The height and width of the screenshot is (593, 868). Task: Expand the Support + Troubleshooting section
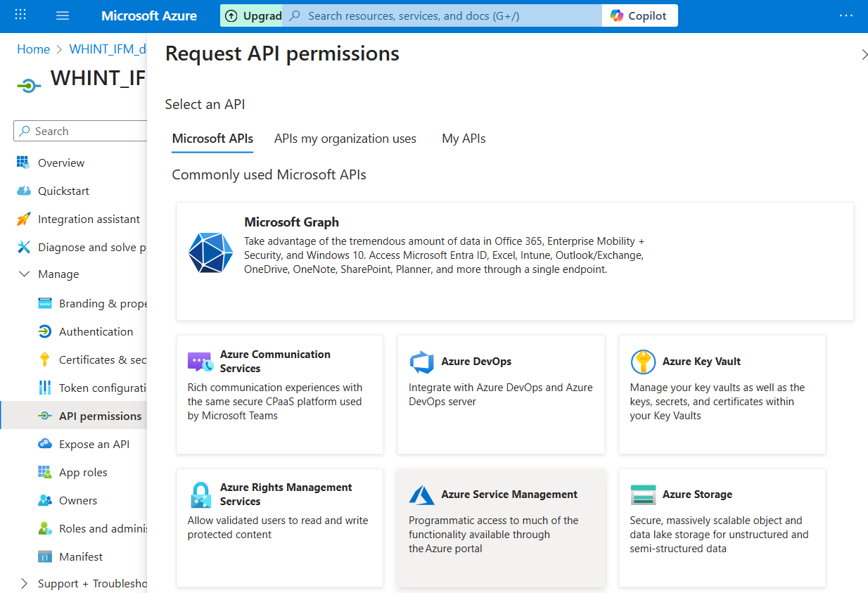25,584
